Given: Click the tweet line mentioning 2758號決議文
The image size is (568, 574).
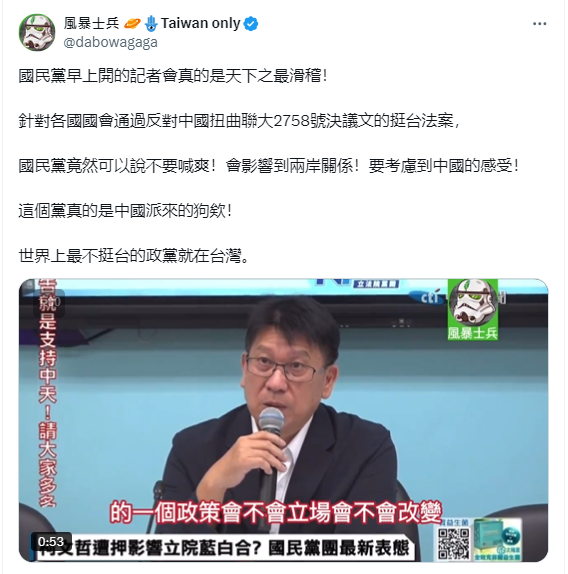Looking at the screenshot, I should pyautogui.click(x=239, y=121).
